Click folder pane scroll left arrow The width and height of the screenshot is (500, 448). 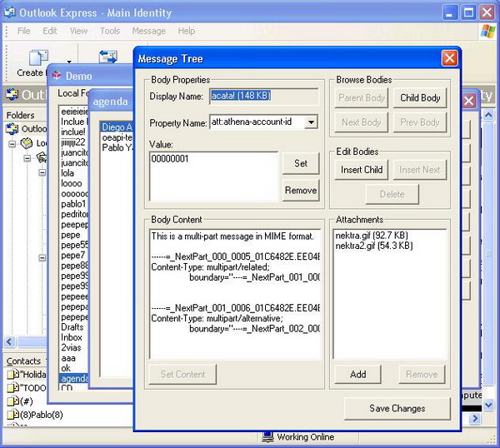[9, 342]
